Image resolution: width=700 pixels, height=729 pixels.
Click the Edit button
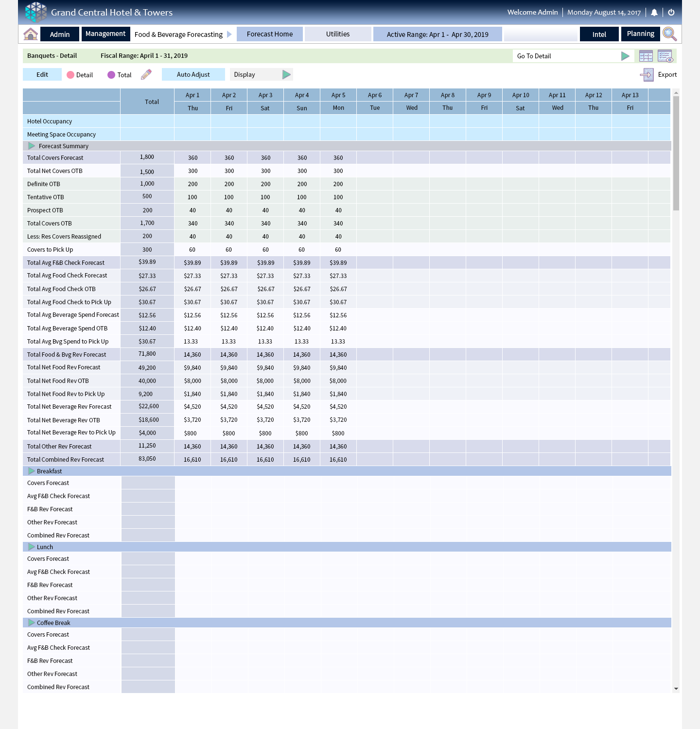pyautogui.click(x=42, y=74)
